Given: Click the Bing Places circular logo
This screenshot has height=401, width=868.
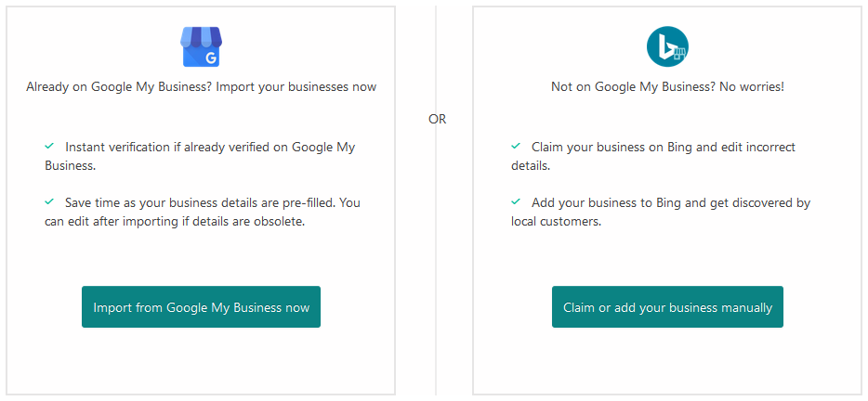Looking at the screenshot, I should click(667, 46).
